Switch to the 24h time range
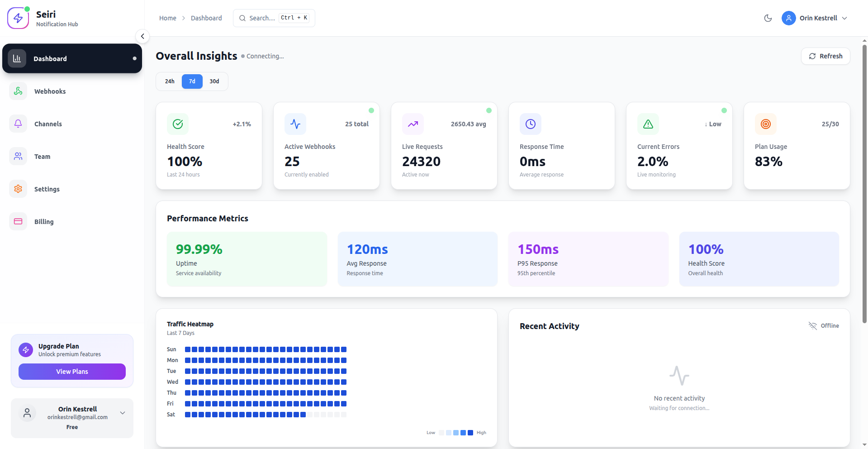868x449 pixels. coord(169,81)
